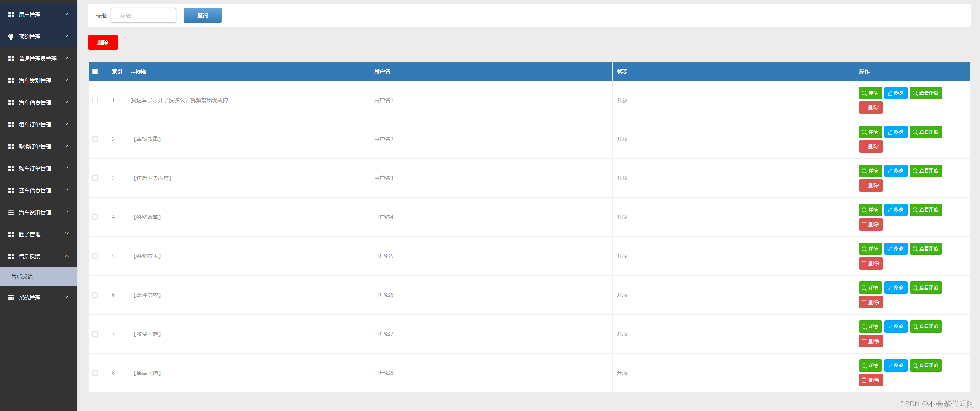
Task: Click 修改 for the 用户名1 row
Action: (x=896, y=93)
